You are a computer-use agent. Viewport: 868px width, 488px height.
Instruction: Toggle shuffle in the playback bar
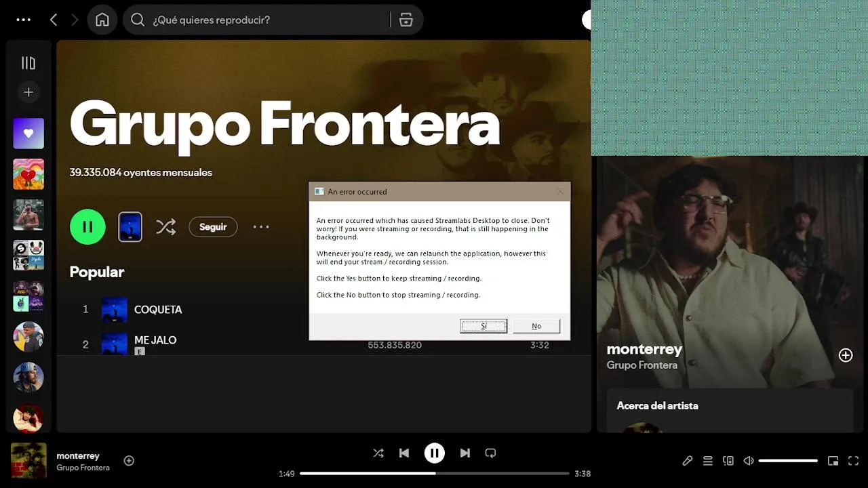378,453
